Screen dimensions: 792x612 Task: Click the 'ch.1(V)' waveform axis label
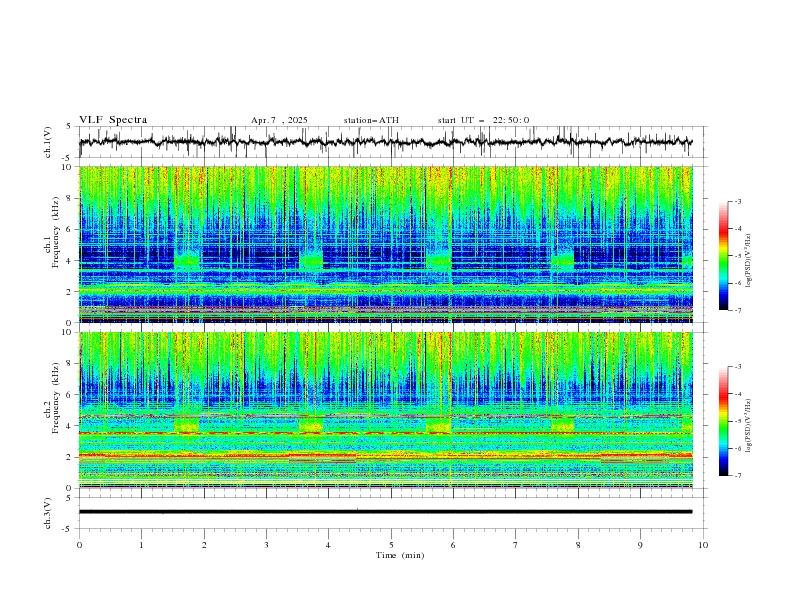(48, 142)
